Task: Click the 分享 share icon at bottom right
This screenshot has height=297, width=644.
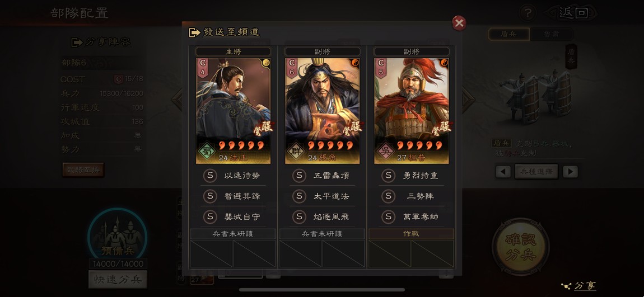Action: [566, 285]
